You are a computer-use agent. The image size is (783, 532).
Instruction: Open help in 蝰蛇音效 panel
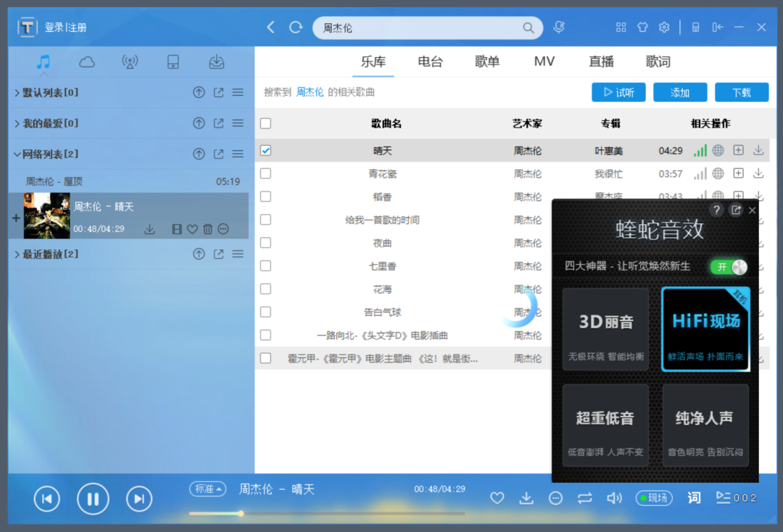coord(716,210)
